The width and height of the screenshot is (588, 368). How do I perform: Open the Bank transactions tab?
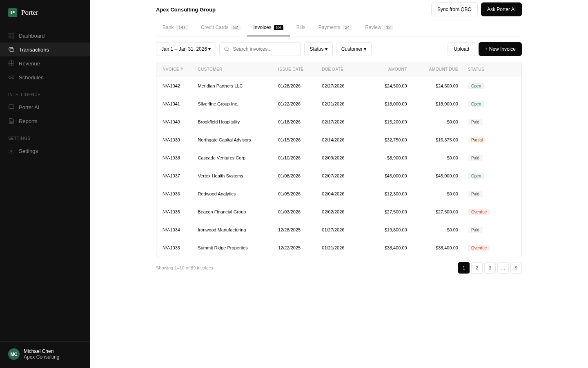click(168, 27)
